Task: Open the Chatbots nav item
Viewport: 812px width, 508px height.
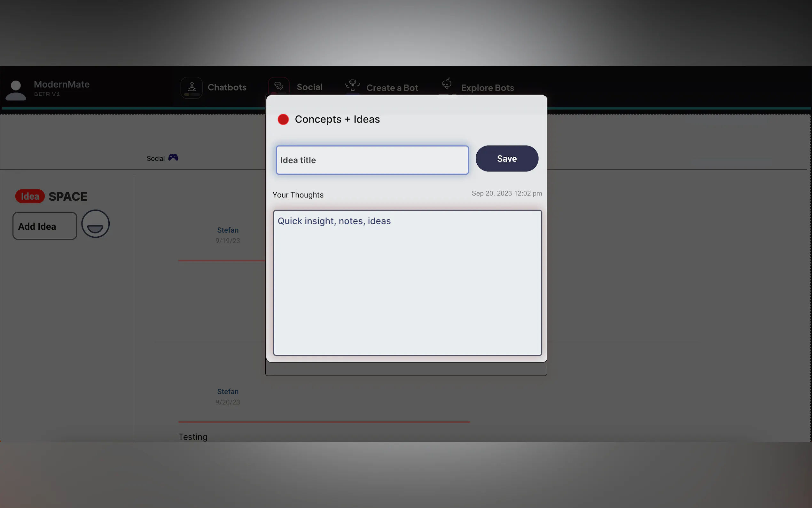Action: point(227,87)
